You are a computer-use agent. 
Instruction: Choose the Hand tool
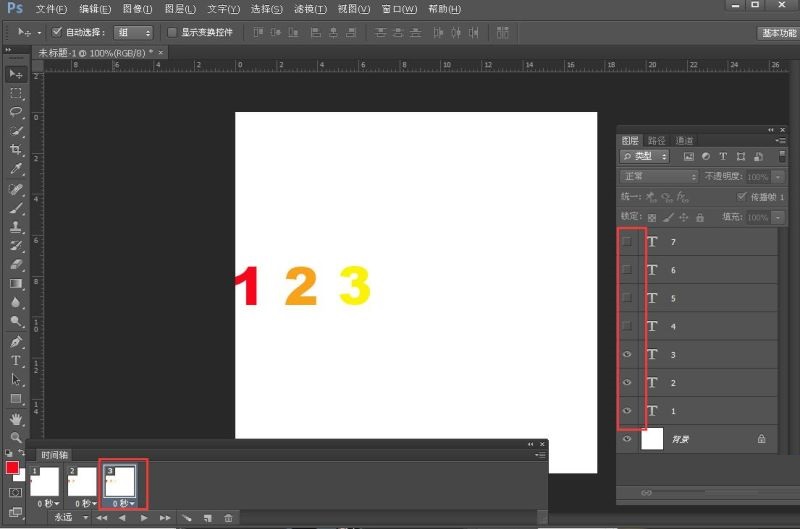[16, 419]
